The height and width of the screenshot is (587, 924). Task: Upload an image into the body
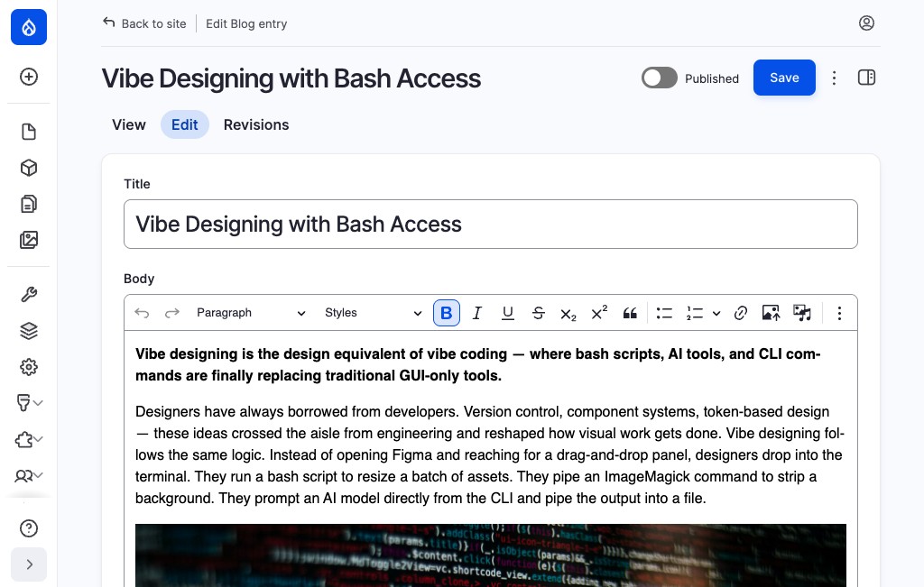pyautogui.click(x=771, y=313)
